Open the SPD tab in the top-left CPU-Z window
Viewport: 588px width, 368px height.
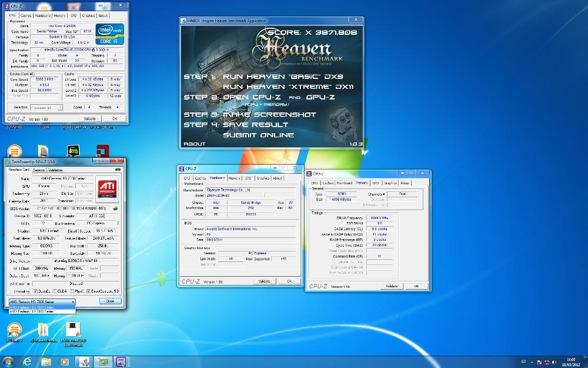[x=73, y=15]
